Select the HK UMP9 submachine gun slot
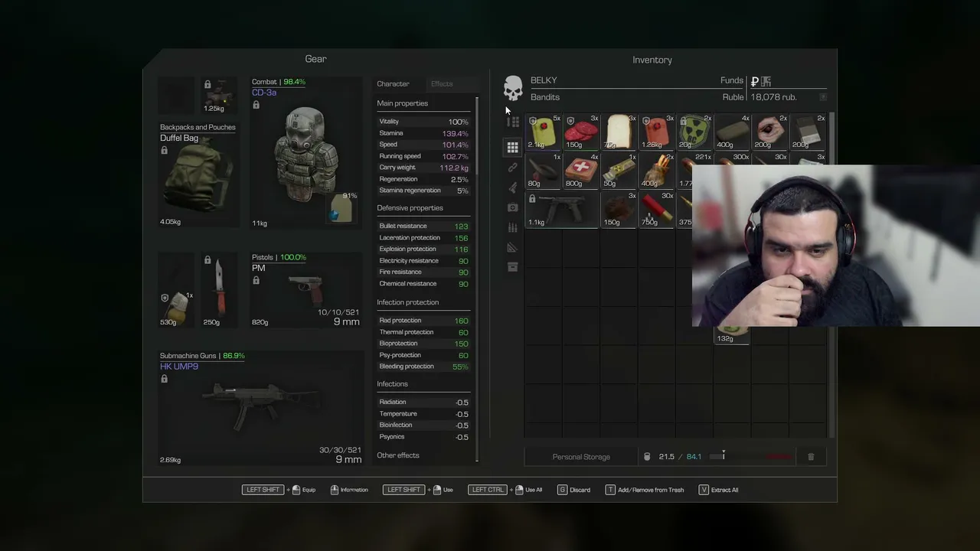Screen dimensions: 980x551 pos(260,408)
